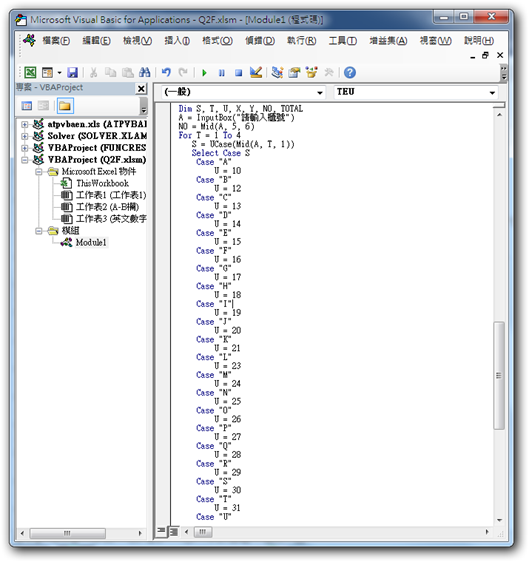
Task: Click the Toolbox icon in toolbar
Action: (329, 73)
